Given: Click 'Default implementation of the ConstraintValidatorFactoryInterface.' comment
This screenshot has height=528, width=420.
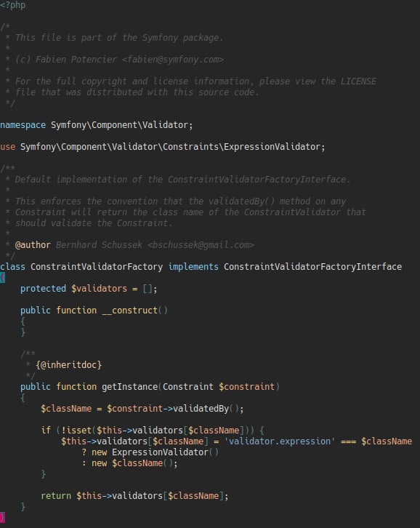Looking at the screenshot, I should [182, 180].
